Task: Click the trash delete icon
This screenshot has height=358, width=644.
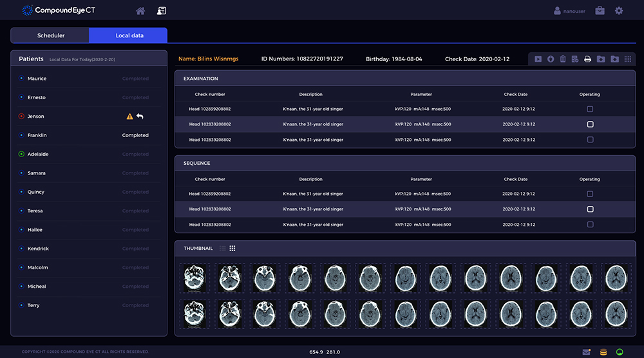Action: point(563,59)
